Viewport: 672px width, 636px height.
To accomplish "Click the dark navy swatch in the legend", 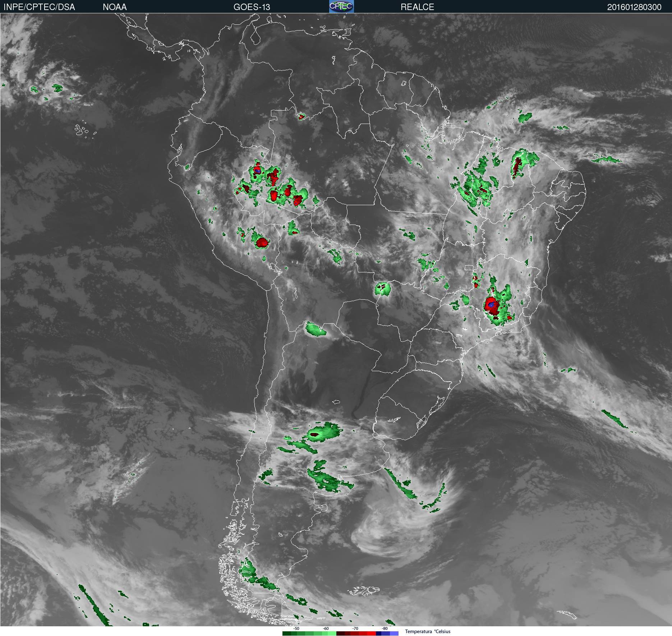I will pos(378,633).
